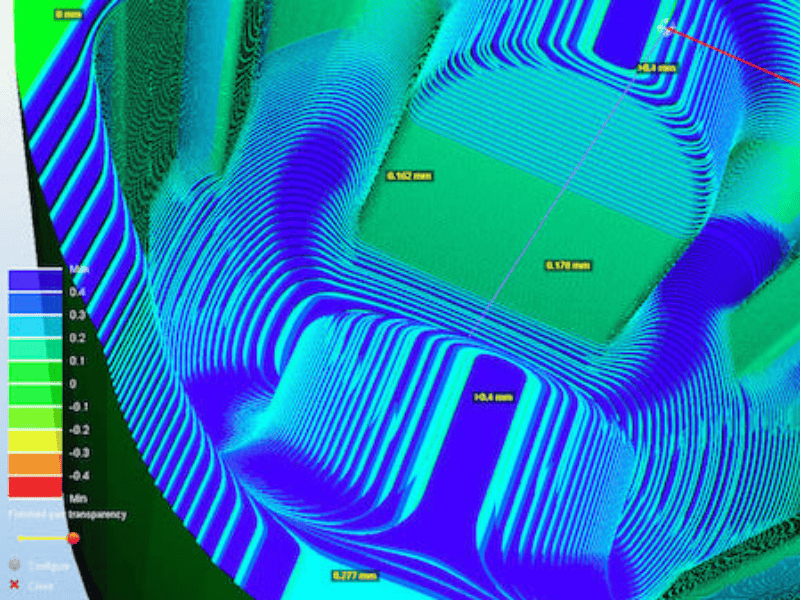Click the Configure gear icon
Image resolution: width=800 pixels, height=600 pixels.
15,565
